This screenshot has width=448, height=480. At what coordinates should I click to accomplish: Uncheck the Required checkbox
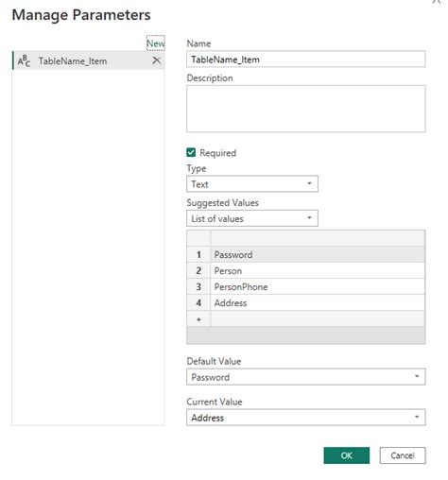tap(191, 153)
